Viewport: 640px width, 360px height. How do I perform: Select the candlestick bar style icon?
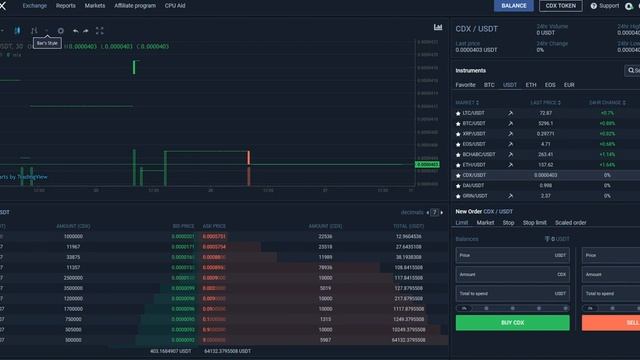coord(17,31)
